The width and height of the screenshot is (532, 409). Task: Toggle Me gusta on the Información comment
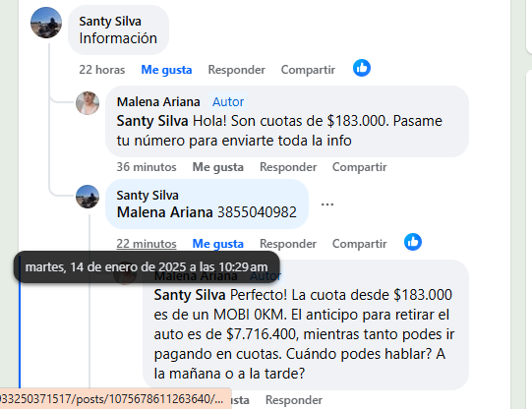166,70
